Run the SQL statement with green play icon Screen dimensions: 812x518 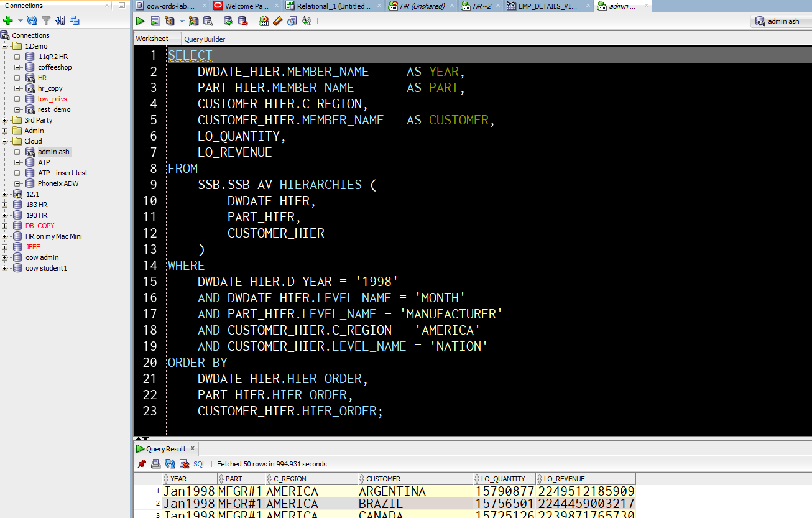pos(141,21)
